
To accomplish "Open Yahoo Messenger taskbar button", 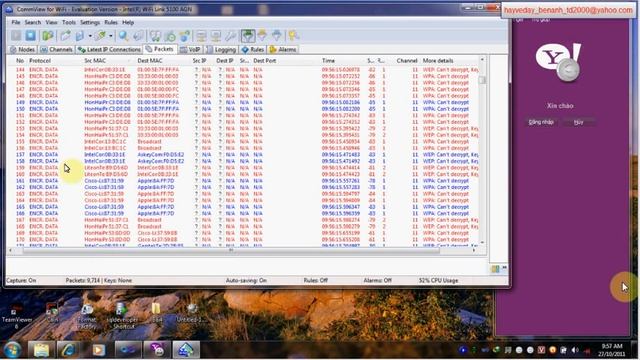I will [157, 350].
